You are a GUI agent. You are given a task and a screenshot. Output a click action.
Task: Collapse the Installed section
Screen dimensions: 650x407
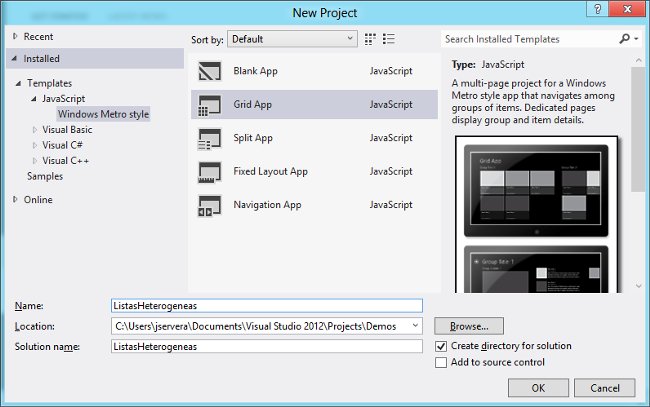(15, 58)
